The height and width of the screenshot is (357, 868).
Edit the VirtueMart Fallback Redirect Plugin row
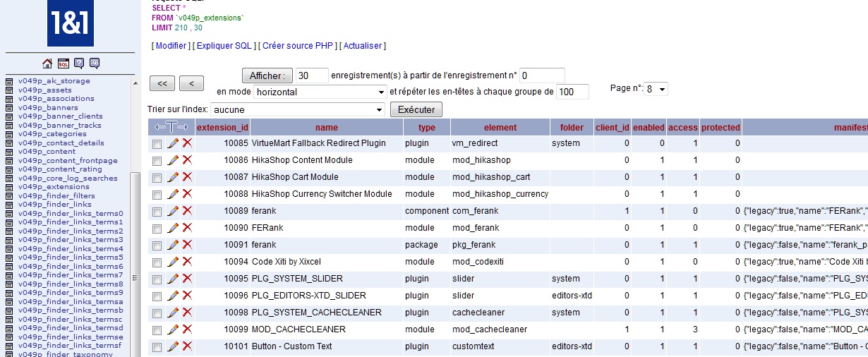pyautogui.click(x=173, y=143)
